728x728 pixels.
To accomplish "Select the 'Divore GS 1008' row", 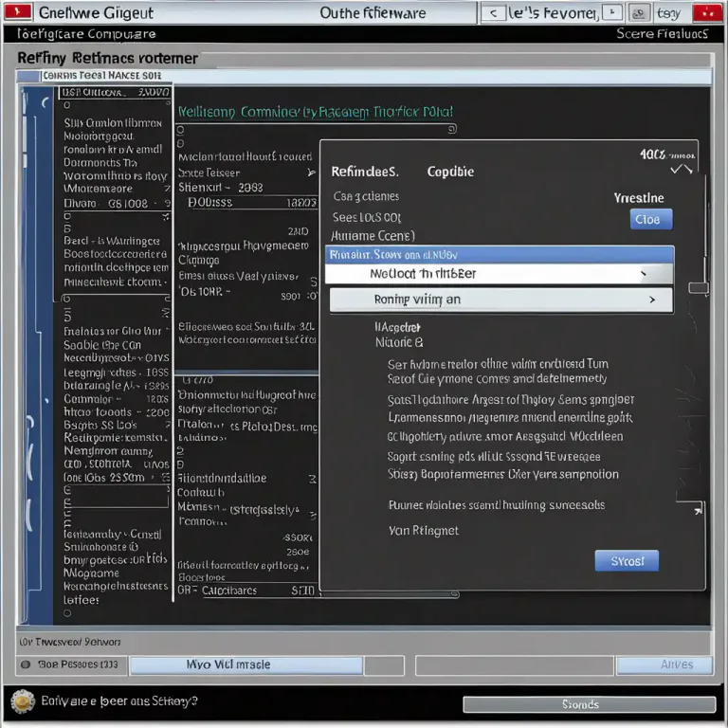I will pos(116,204).
